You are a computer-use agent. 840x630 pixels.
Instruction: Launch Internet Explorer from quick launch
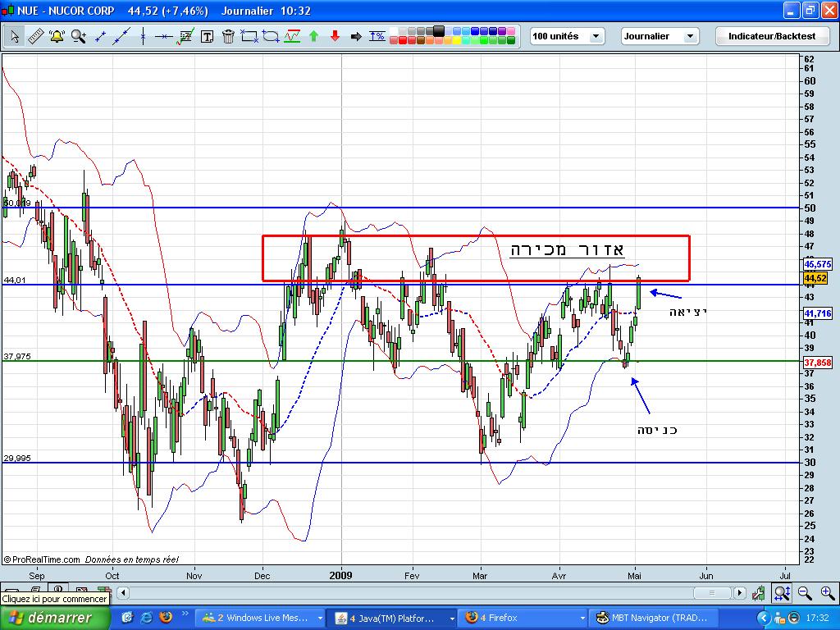[146, 617]
